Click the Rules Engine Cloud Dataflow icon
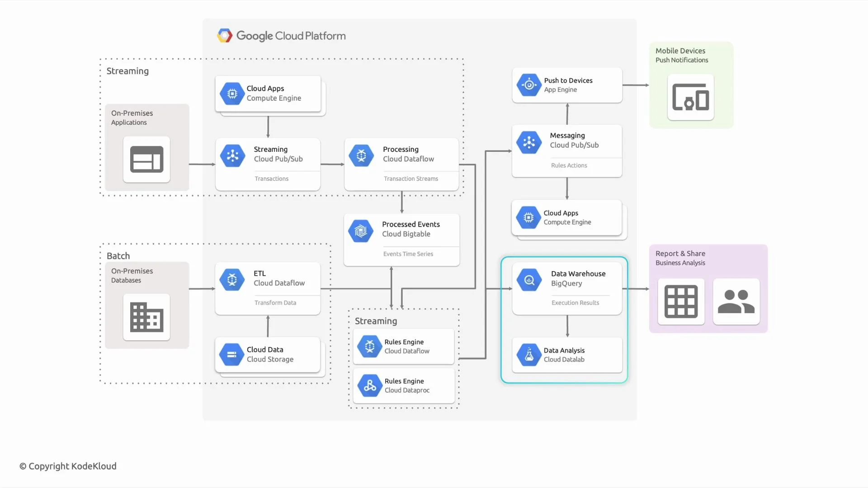Screen dimensions: 868x488 pyautogui.click(x=370, y=347)
